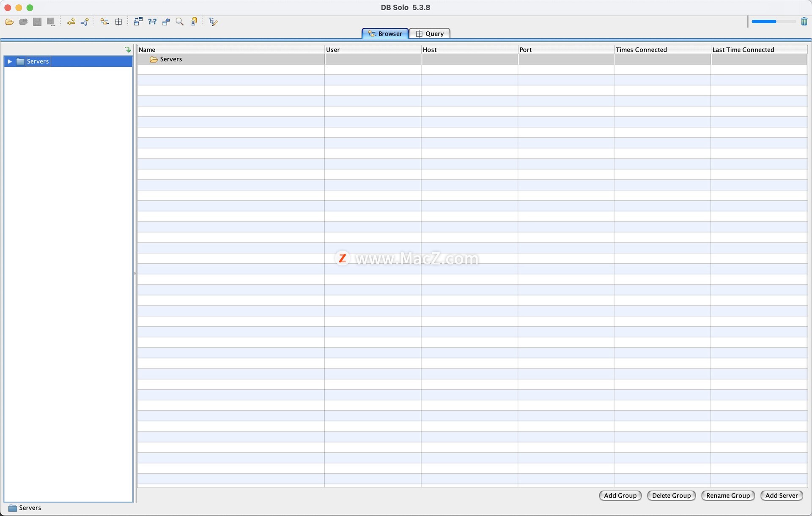The height and width of the screenshot is (516, 812).
Task: Switch to the Query tab
Action: click(430, 34)
